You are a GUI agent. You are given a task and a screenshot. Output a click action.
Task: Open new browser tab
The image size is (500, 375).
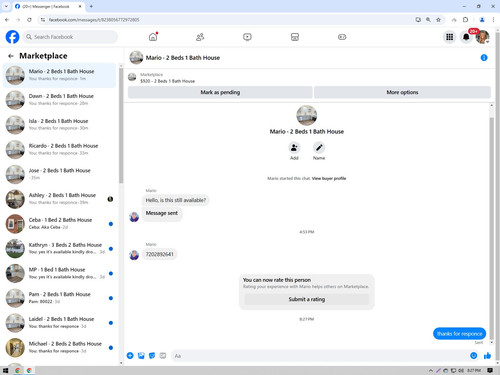[91, 6]
